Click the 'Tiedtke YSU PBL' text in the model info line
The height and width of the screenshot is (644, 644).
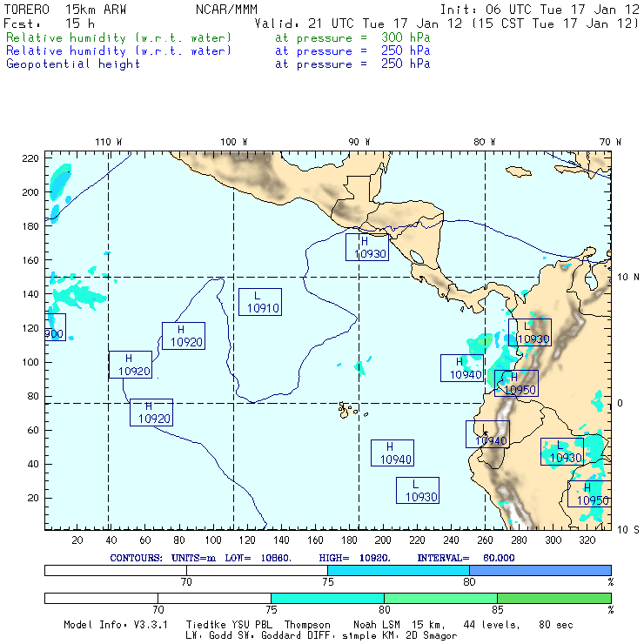(x=229, y=625)
